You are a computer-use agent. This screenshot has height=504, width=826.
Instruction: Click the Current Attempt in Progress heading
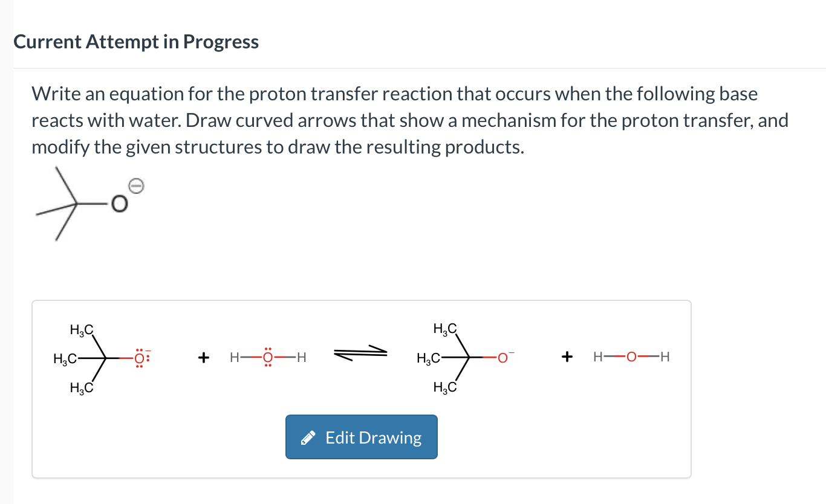[136, 41]
